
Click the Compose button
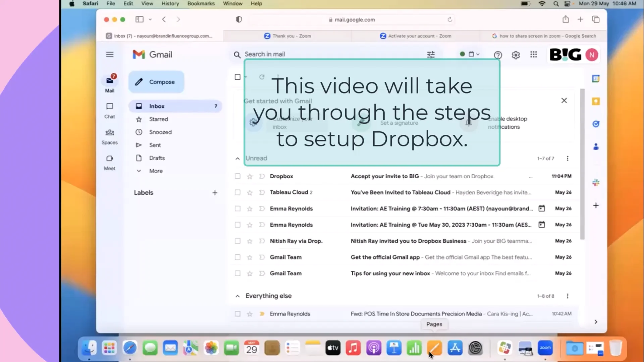click(x=156, y=81)
